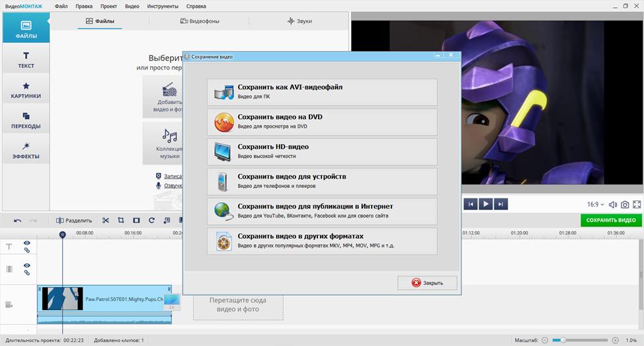Open the 16:9 aspect ratio dropdown
Screen dimensions: 644x346
[x=596, y=204]
